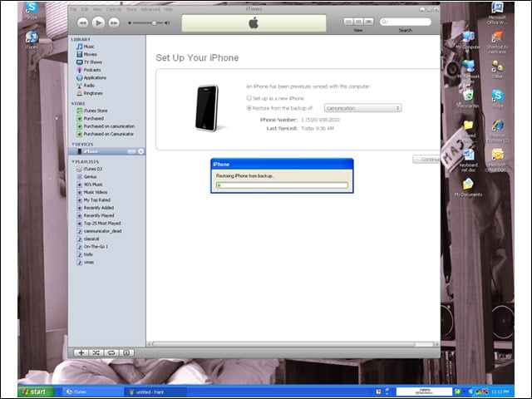Switch to Cover Flow view button
This screenshot has width=532, height=399.
click(x=368, y=22)
